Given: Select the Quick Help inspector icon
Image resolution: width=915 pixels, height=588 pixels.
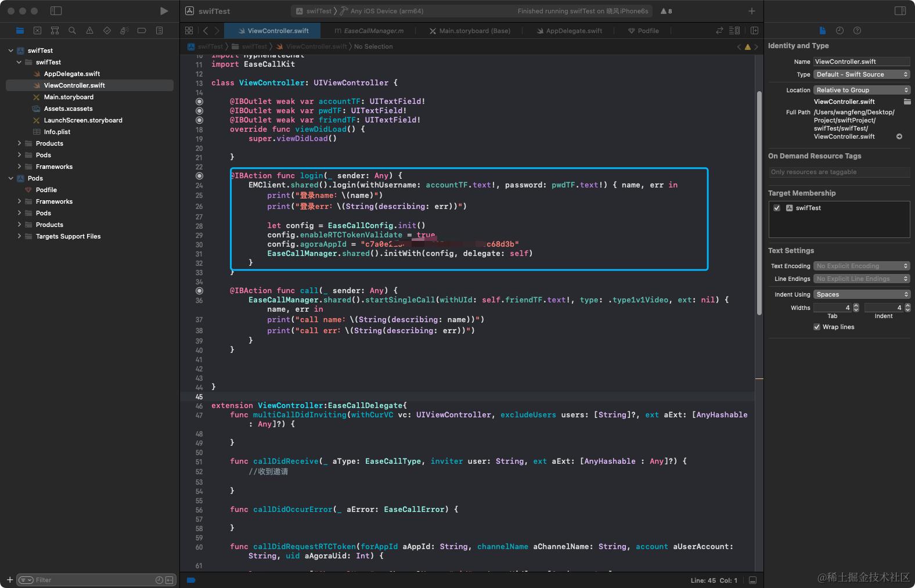Looking at the screenshot, I should click(x=857, y=31).
